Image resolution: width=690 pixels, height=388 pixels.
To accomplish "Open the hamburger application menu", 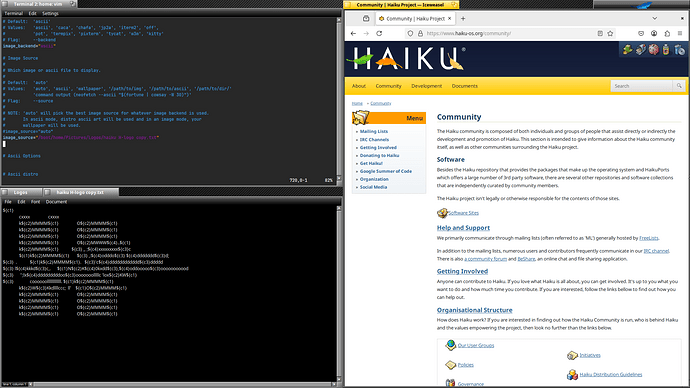I will click(x=680, y=33).
